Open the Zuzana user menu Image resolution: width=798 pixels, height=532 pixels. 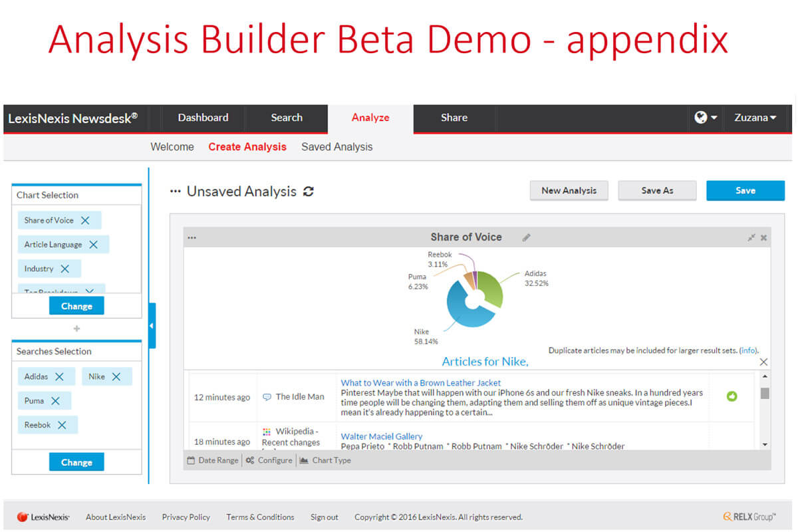tap(755, 118)
